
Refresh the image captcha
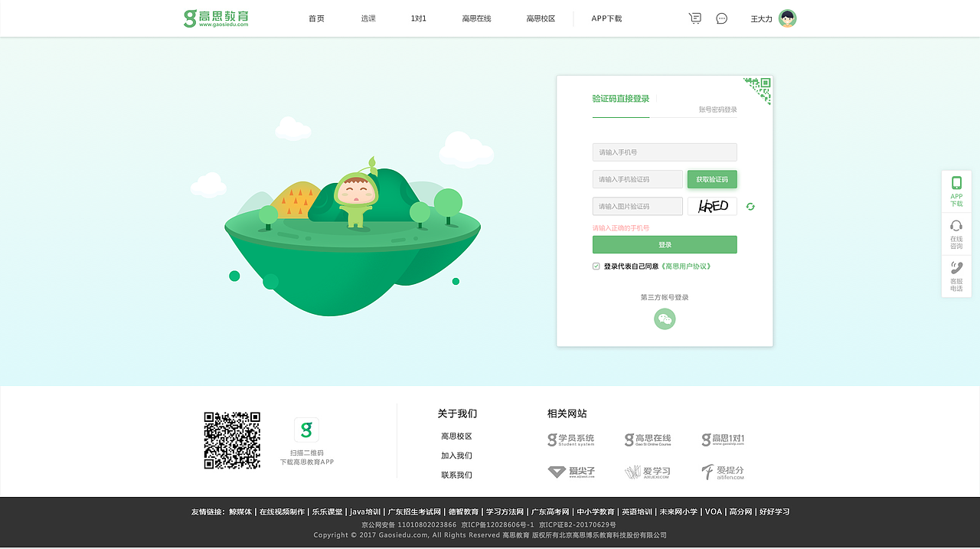pyautogui.click(x=750, y=206)
